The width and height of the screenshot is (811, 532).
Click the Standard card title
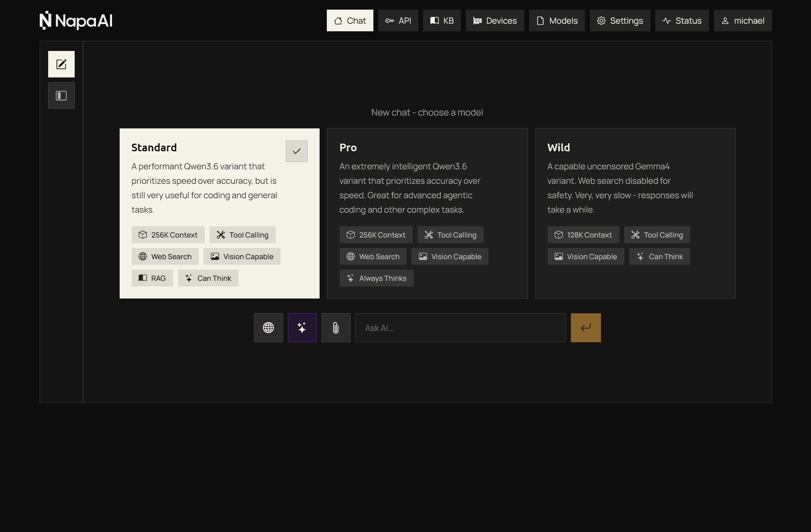pos(154,147)
